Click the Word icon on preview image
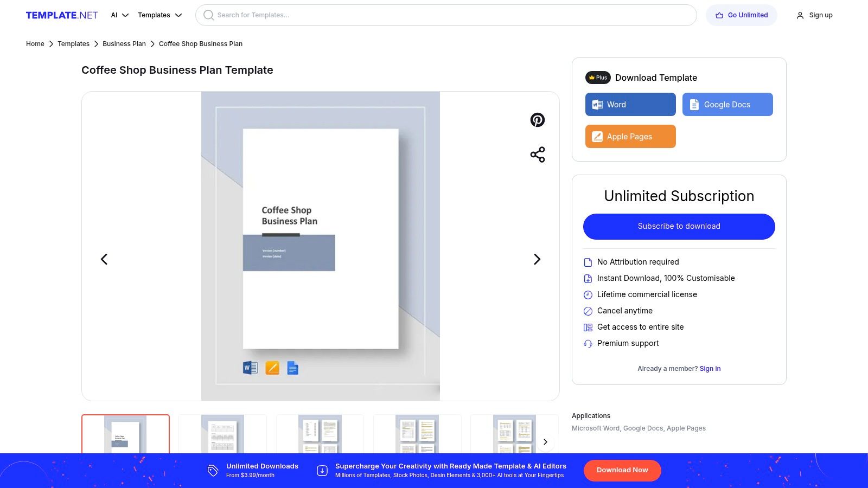This screenshot has height=488, width=868. 250,368
